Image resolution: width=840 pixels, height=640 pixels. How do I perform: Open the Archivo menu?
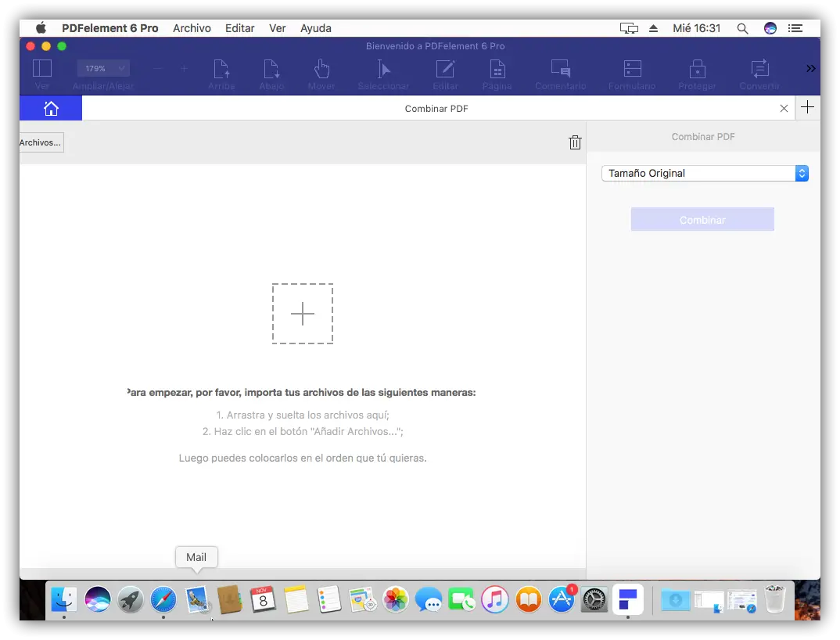click(x=192, y=28)
